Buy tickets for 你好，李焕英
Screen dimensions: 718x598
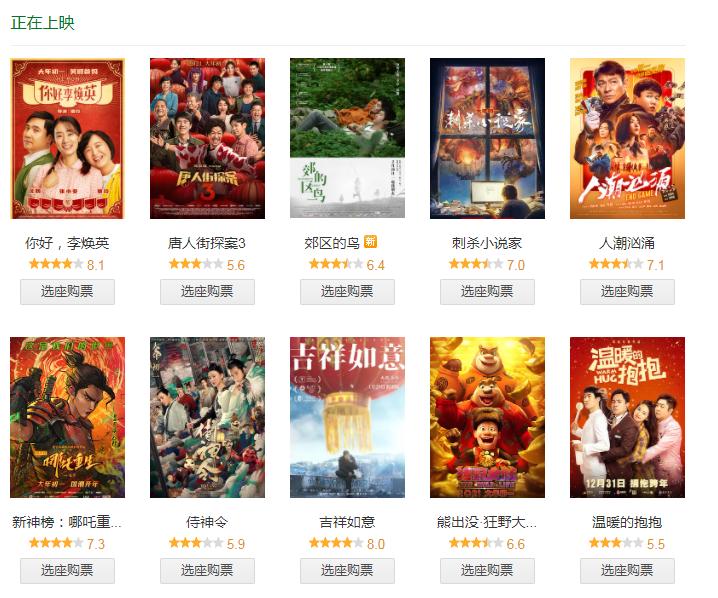tap(67, 292)
